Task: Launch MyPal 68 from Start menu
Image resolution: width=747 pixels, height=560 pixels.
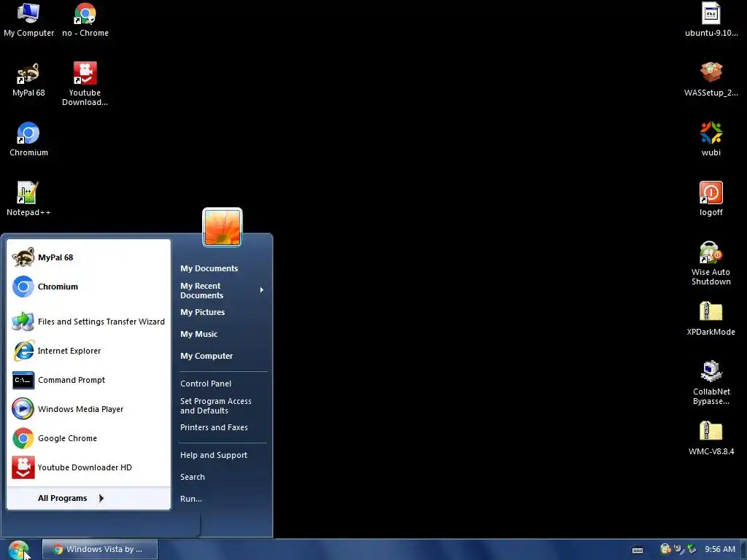Action: coord(88,257)
